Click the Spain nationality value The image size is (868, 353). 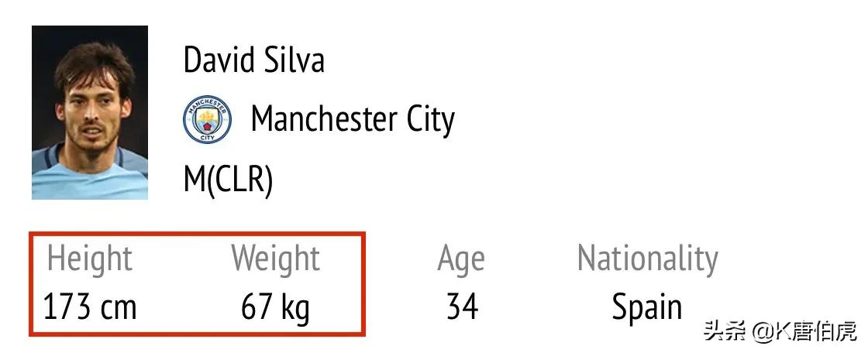coord(647,307)
